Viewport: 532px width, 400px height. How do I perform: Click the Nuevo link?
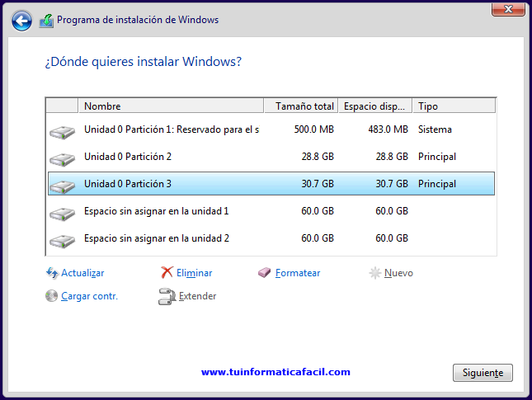pos(398,273)
